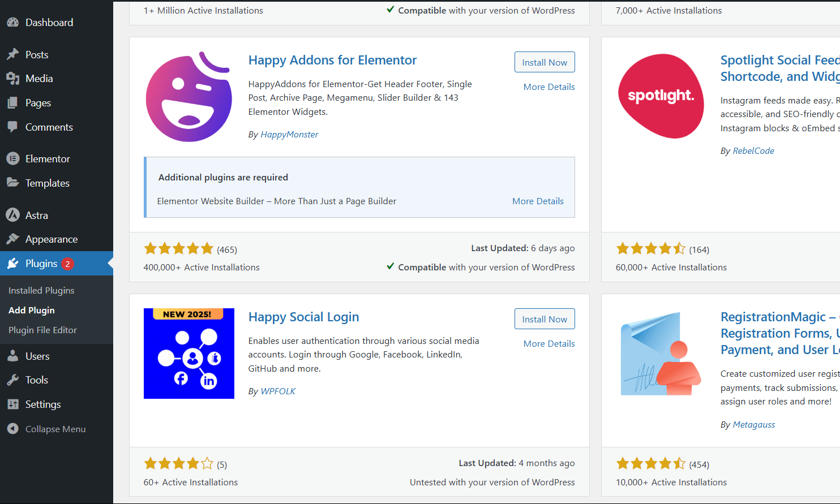The height and width of the screenshot is (504, 840).
Task: Collapse the admin sidebar menu
Action: click(57, 429)
